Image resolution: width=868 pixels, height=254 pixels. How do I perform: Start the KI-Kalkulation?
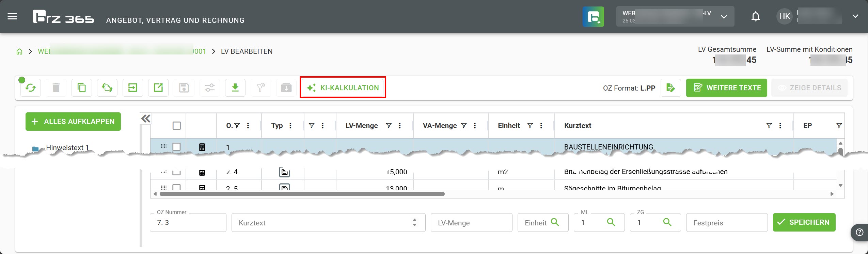tap(343, 88)
